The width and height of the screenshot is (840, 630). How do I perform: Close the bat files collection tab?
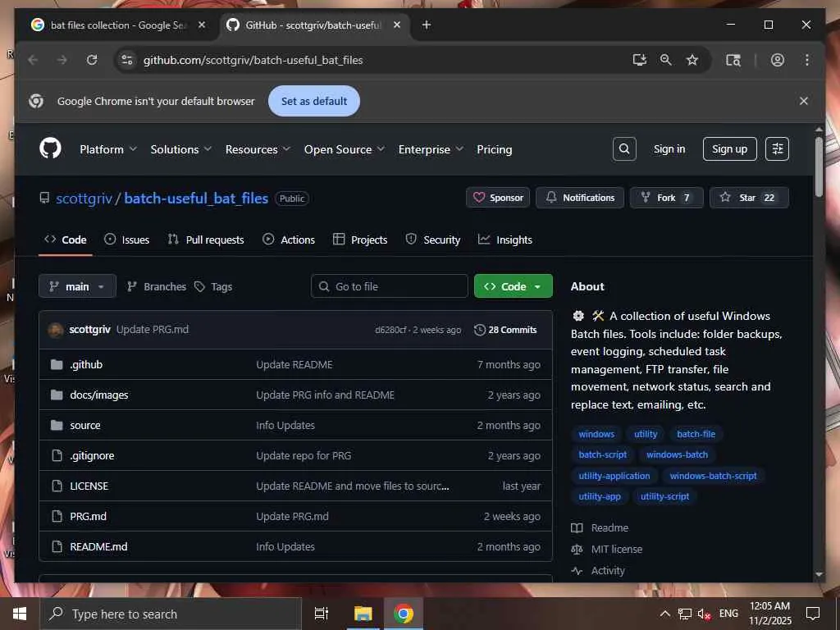[x=202, y=25]
